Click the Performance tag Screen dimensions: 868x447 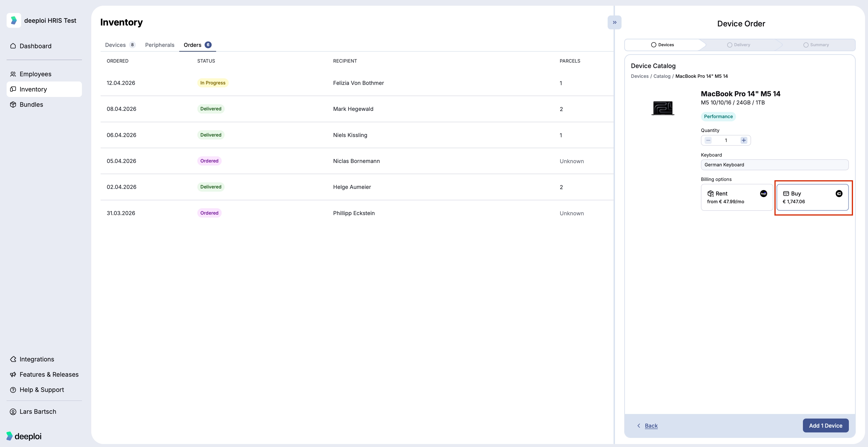[718, 117]
